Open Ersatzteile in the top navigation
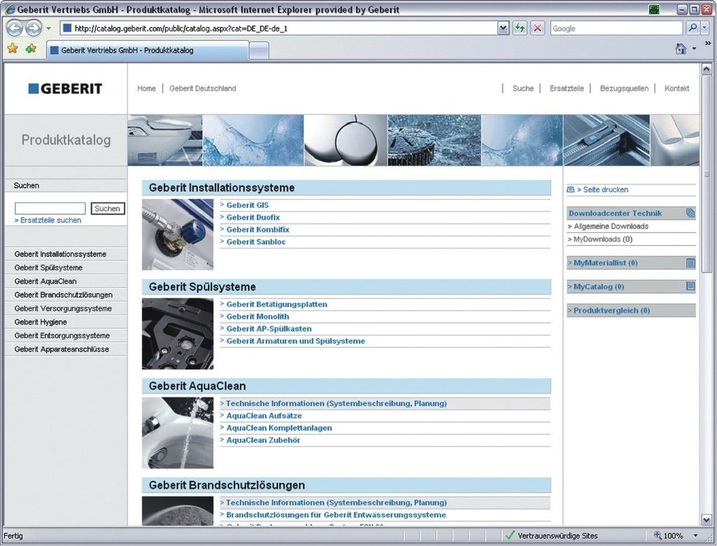Image resolution: width=717 pixels, height=546 pixels. [x=566, y=88]
